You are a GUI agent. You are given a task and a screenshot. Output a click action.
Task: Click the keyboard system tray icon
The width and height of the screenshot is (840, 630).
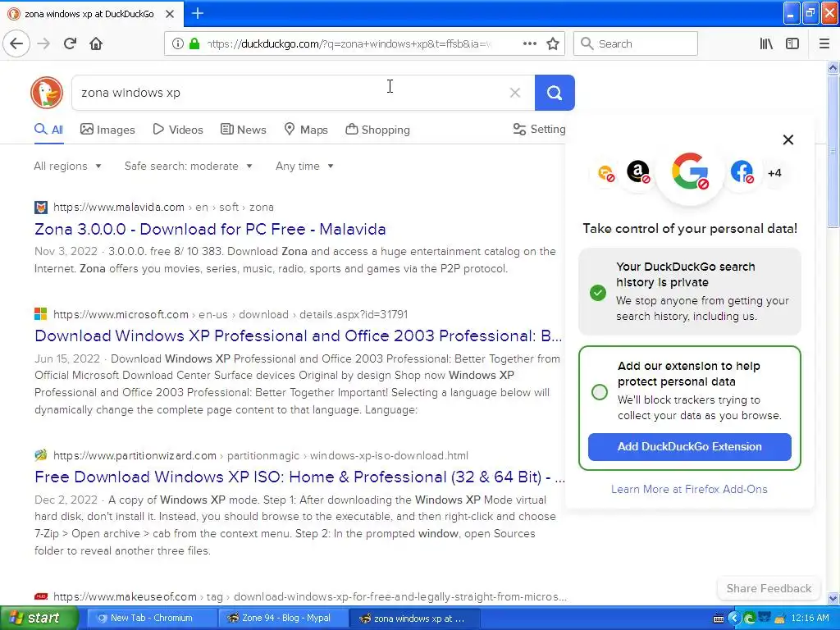point(719,619)
